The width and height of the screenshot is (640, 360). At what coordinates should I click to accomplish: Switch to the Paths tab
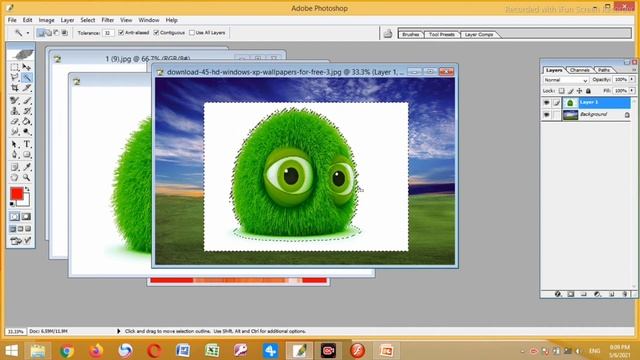pyautogui.click(x=604, y=70)
